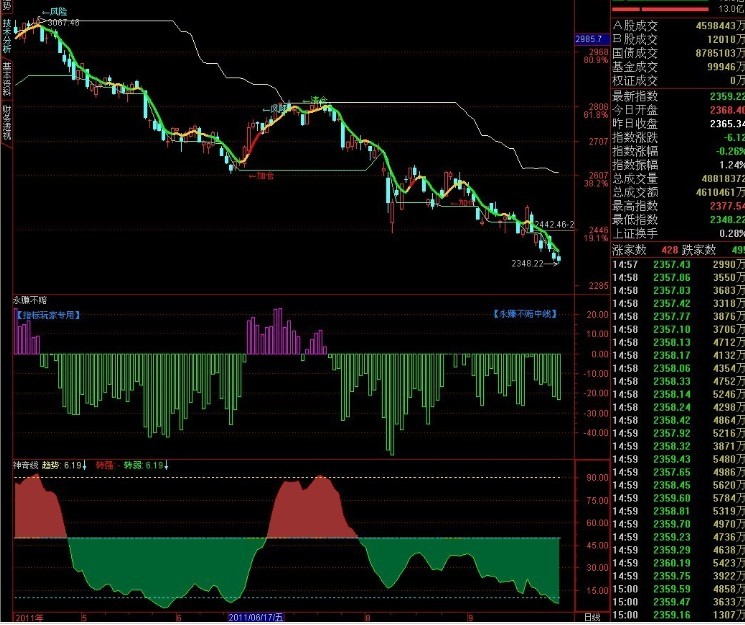The height and width of the screenshot is (625, 745).
Task: Select the tick row with price 2357.77
Action: (x=678, y=317)
